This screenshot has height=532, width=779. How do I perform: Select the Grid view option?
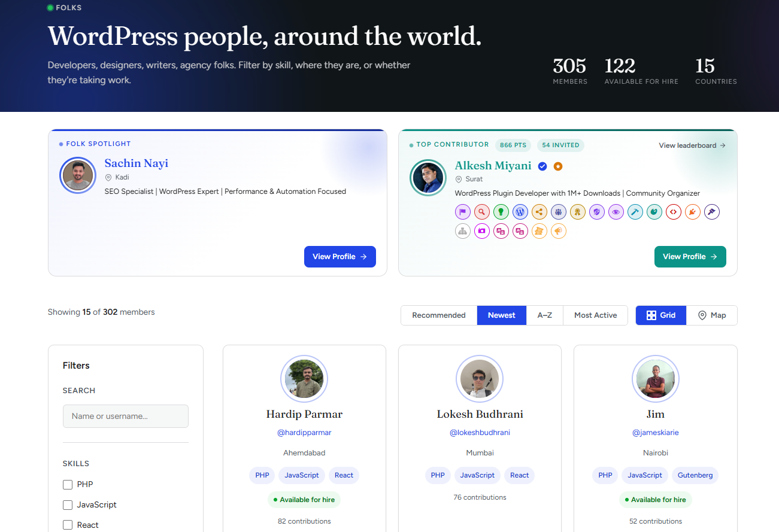[661, 315]
